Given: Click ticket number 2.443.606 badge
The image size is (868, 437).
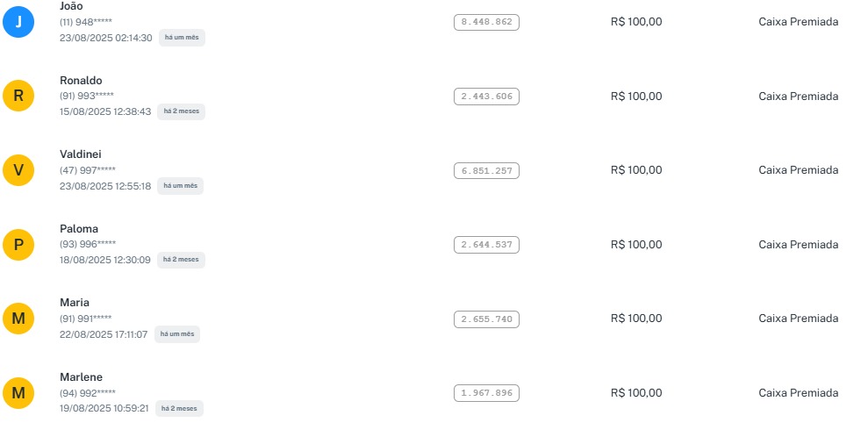Looking at the screenshot, I should tap(486, 97).
